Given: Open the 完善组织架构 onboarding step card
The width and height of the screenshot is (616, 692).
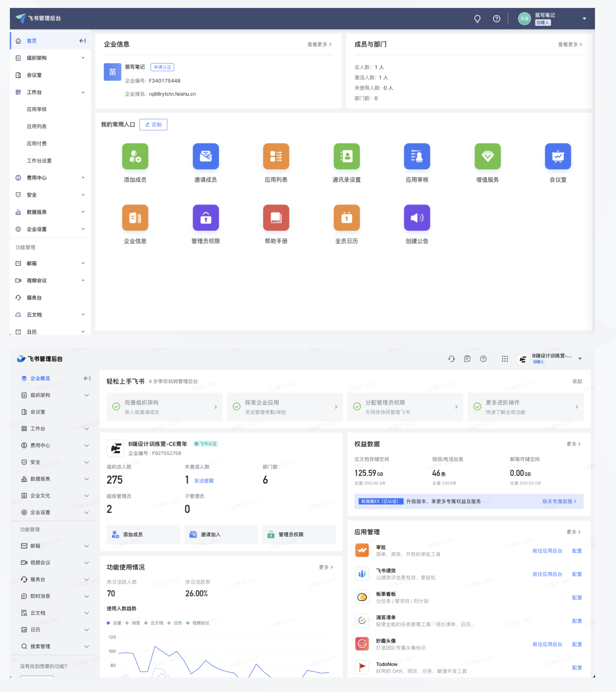Looking at the screenshot, I should [x=164, y=407].
